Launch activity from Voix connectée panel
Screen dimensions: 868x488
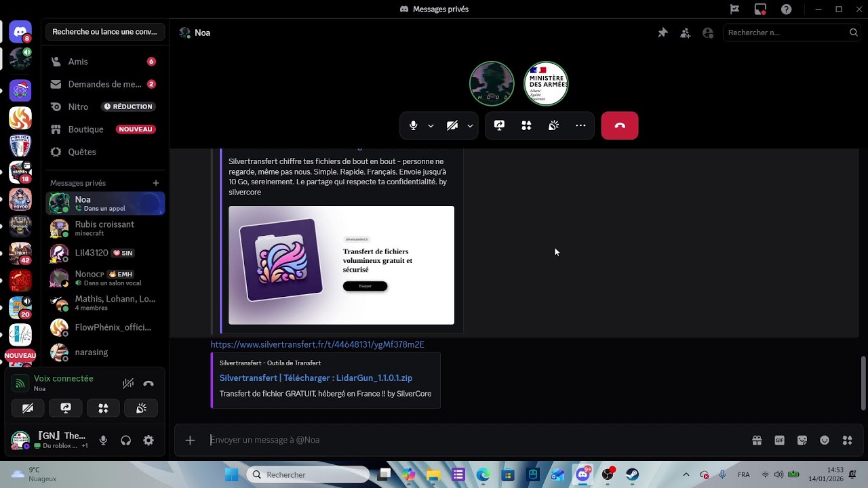coord(103,408)
